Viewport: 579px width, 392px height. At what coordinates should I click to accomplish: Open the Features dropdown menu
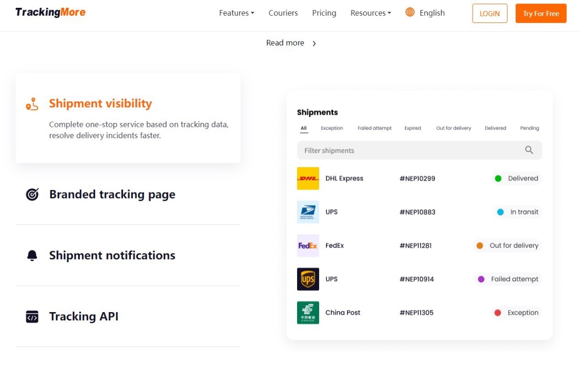(x=236, y=13)
